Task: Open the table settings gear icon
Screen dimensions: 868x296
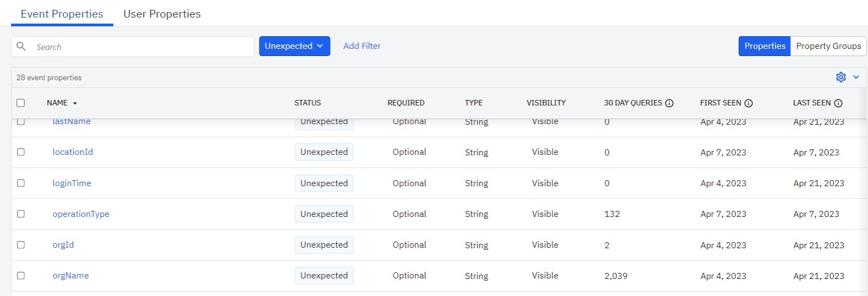Action: point(840,77)
